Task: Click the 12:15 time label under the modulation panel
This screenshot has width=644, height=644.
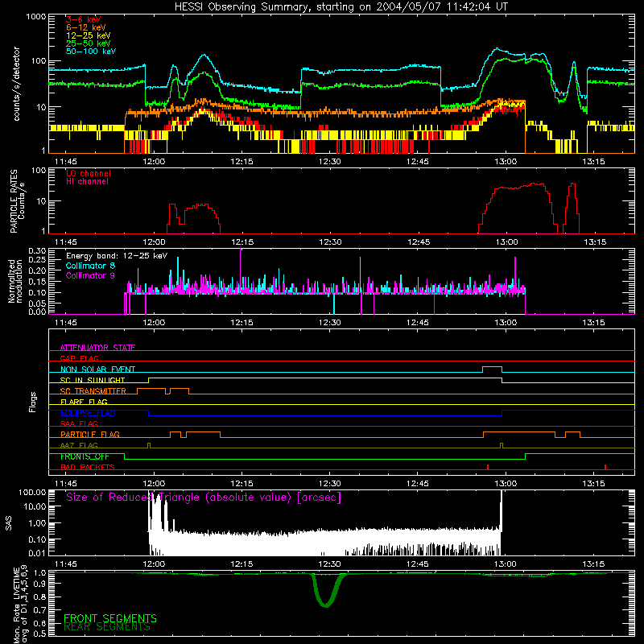Action: (242, 323)
